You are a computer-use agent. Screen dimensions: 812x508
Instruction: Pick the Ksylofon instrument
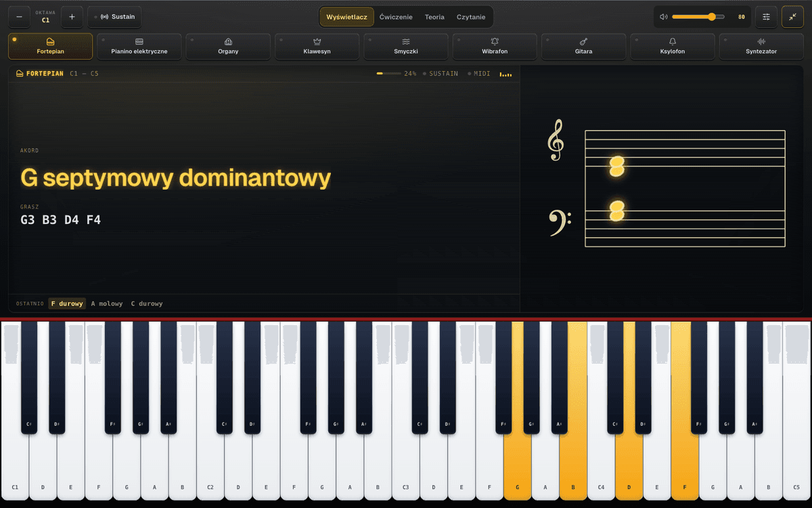click(673, 47)
